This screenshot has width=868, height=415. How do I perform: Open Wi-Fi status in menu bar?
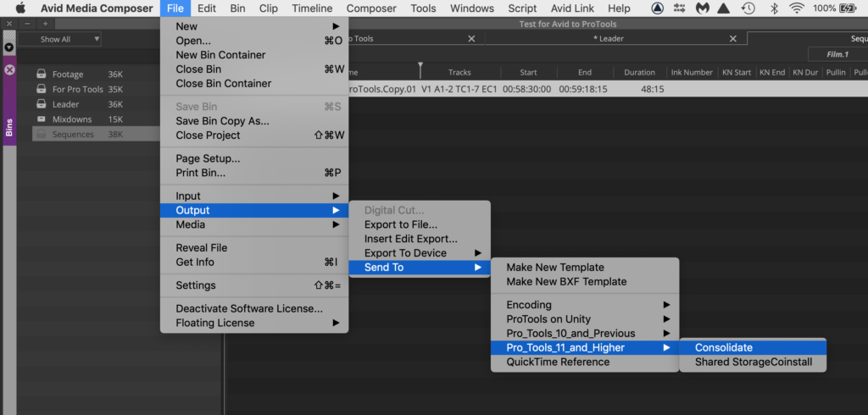coord(797,8)
